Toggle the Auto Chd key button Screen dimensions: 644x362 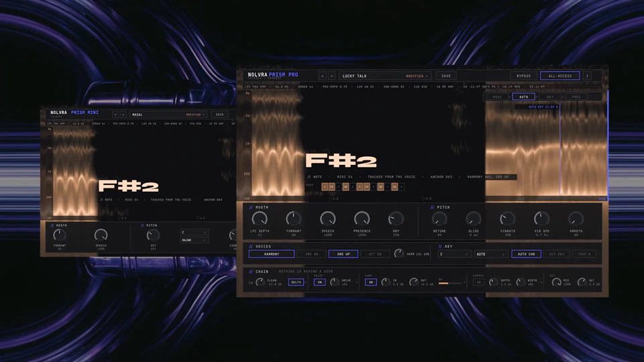pyautogui.click(x=526, y=254)
